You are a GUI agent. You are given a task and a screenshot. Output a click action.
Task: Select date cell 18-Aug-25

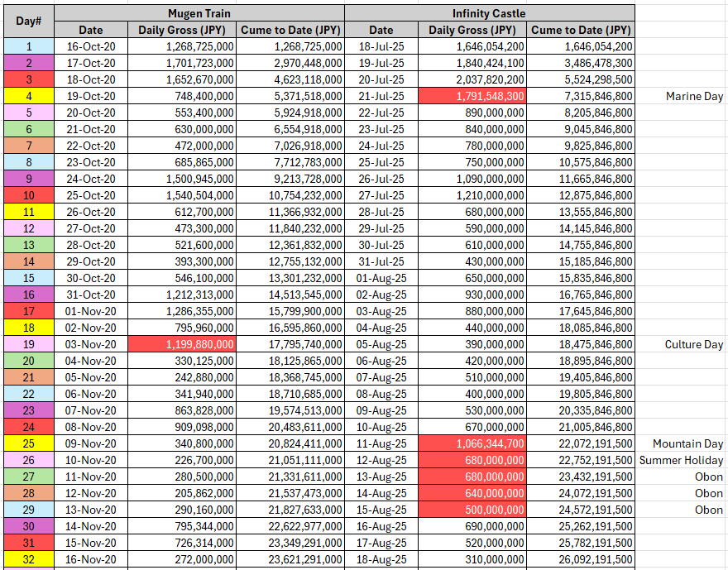click(x=381, y=559)
